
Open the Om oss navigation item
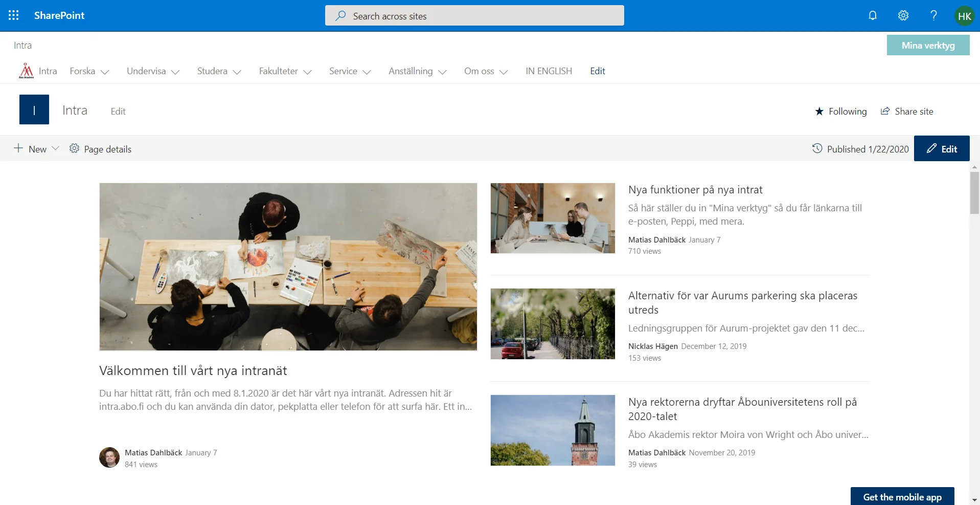(479, 71)
